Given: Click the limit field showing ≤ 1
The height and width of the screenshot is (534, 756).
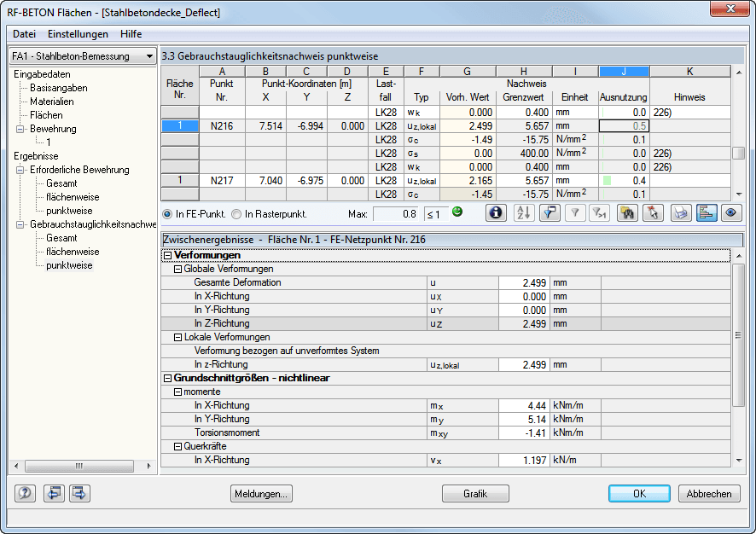Looking at the screenshot, I should coord(434,214).
